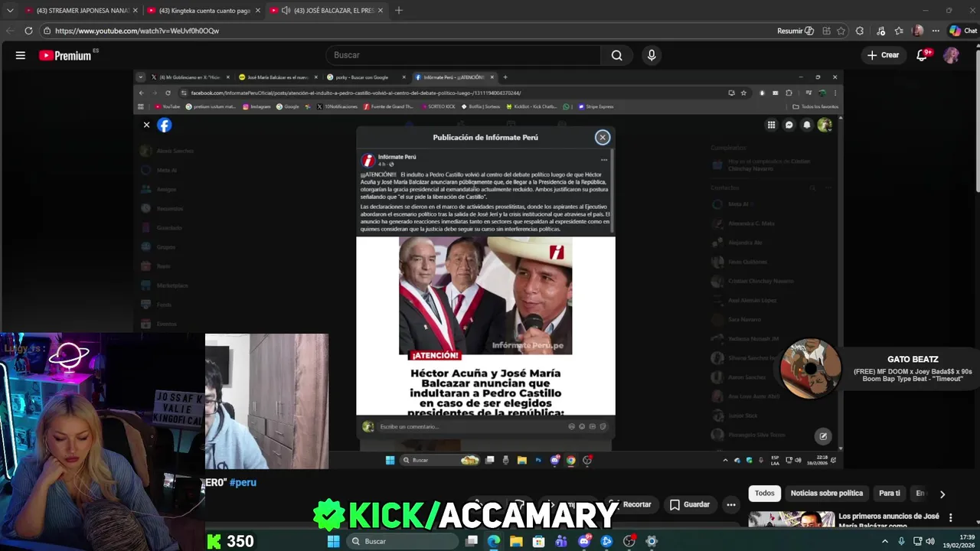
Task: Open Facebook Messenger icon in video
Action: (789, 125)
